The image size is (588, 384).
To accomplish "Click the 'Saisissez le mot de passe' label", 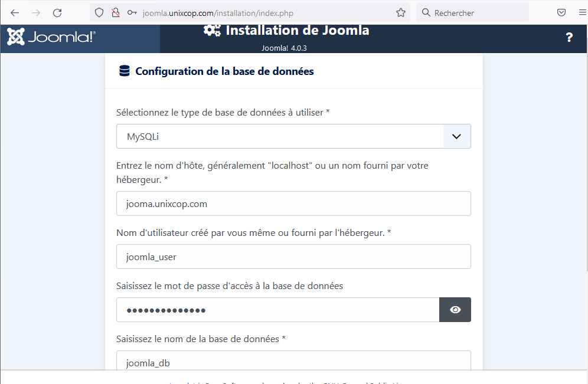I will click(230, 286).
